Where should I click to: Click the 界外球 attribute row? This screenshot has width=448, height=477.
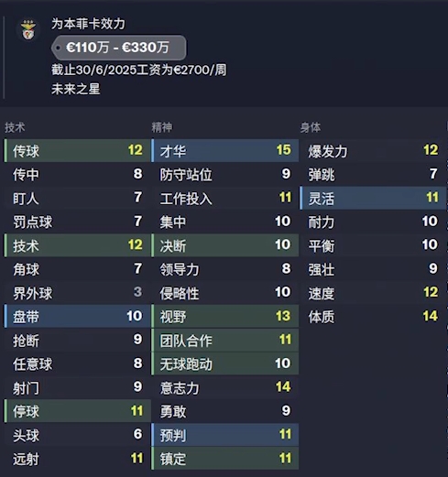pyautogui.click(x=77, y=293)
